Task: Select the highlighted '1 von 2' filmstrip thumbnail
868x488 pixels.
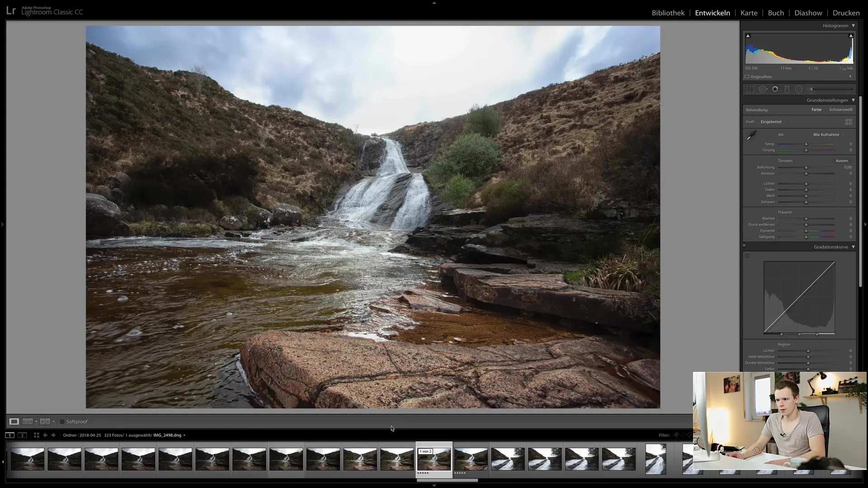Action: (x=434, y=459)
